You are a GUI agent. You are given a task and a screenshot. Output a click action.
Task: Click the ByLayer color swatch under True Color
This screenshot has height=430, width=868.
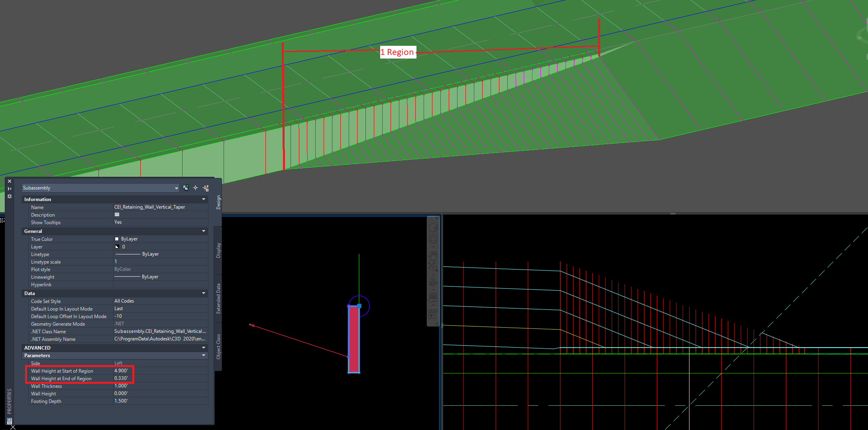[x=116, y=238]
